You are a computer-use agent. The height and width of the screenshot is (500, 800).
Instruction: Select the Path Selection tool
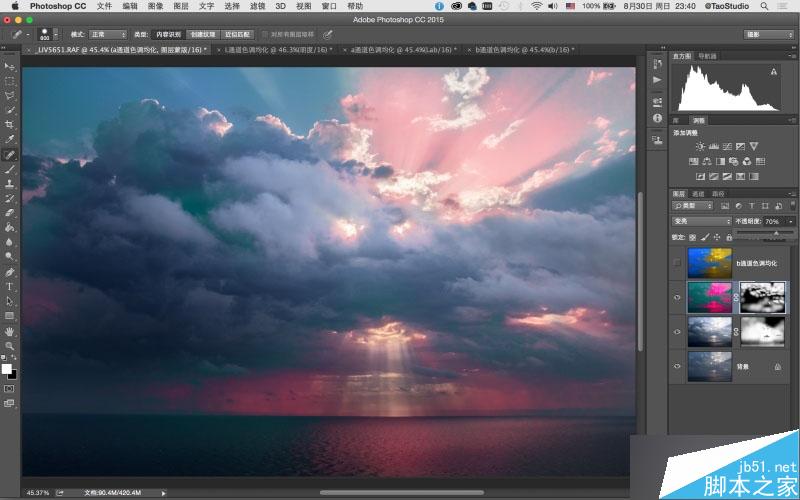pyautogui.click(x=9, y=301)
